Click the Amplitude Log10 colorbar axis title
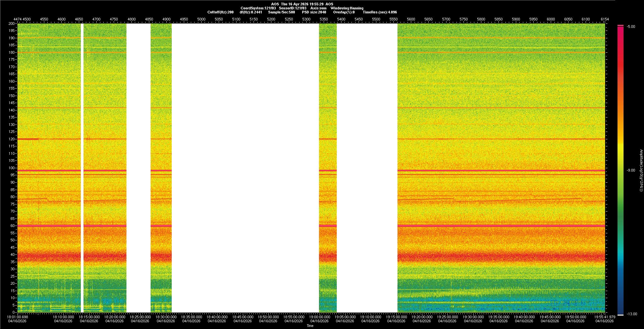 pyautogui.click(x=641, y=171)
